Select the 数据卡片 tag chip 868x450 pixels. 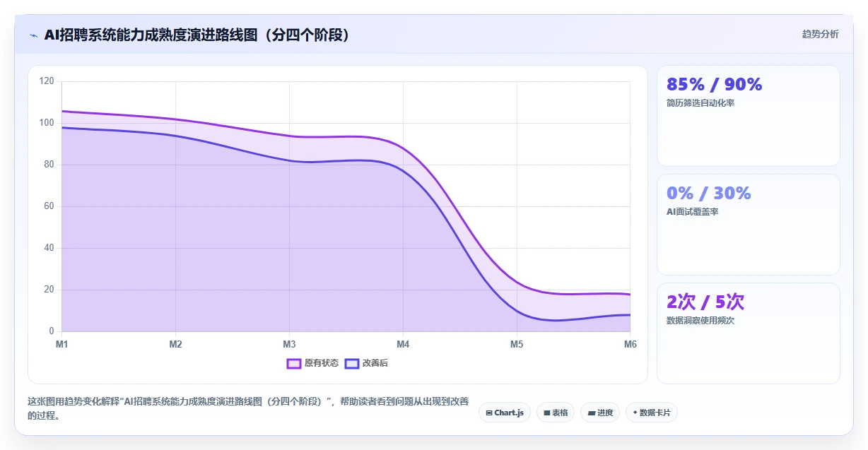[652, 413]
